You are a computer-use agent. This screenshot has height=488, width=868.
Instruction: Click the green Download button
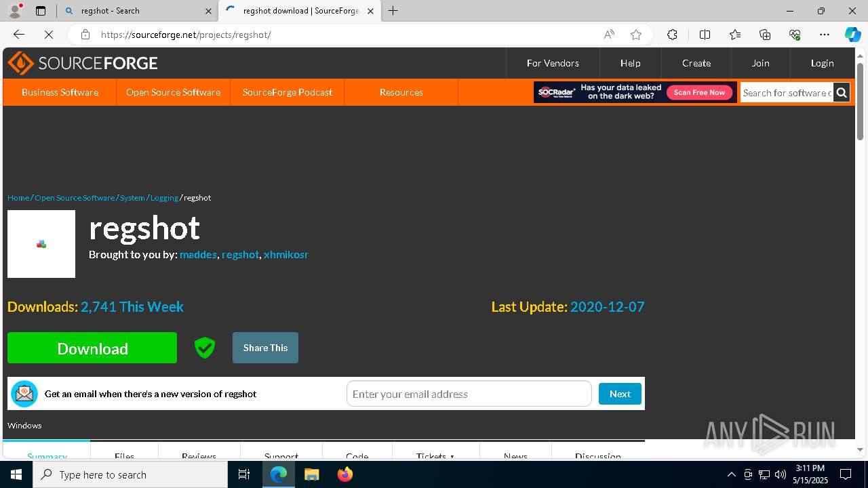tap(92, 348)
